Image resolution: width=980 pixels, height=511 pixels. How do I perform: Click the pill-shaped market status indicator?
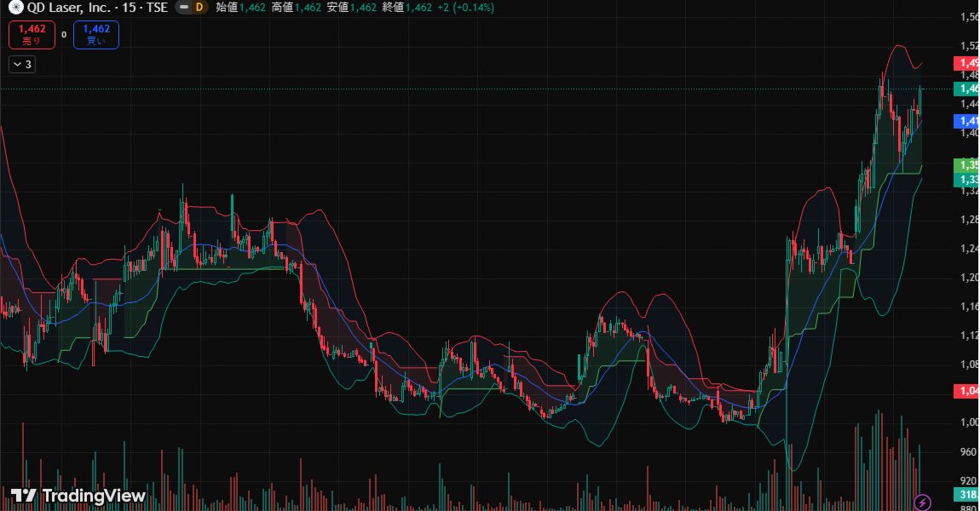click(x=184, y=8)
